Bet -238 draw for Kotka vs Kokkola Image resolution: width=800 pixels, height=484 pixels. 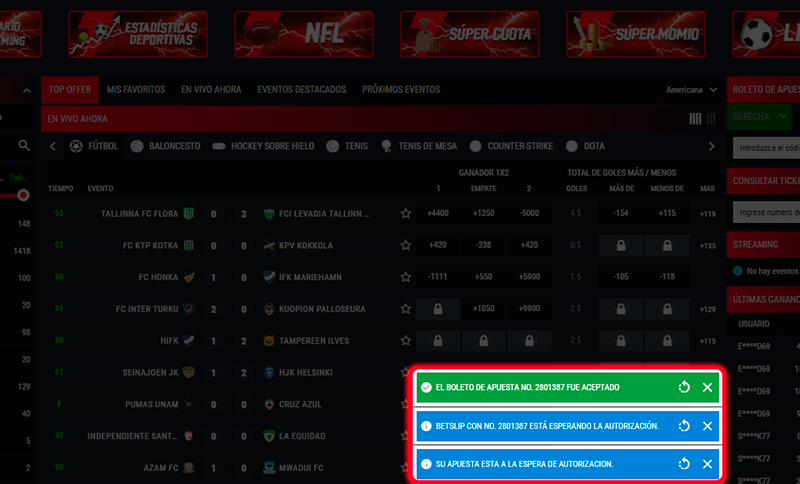tap(483, 245)
